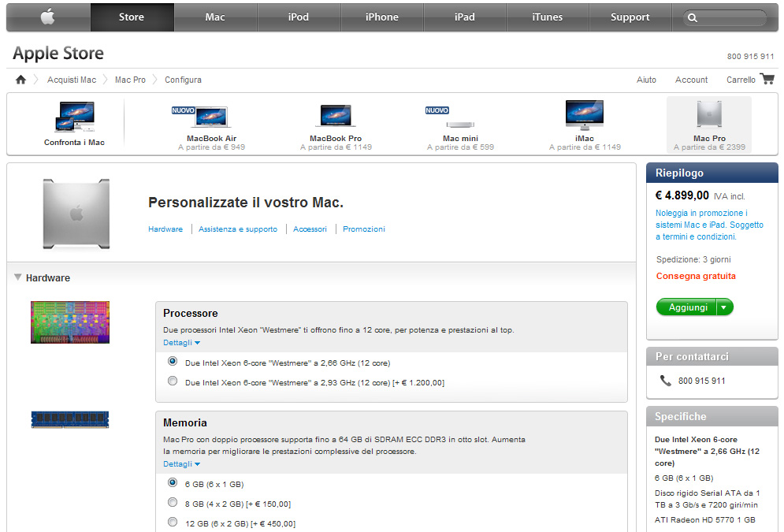Open the Support tab

pyautogui.click(x=630, y=17)
